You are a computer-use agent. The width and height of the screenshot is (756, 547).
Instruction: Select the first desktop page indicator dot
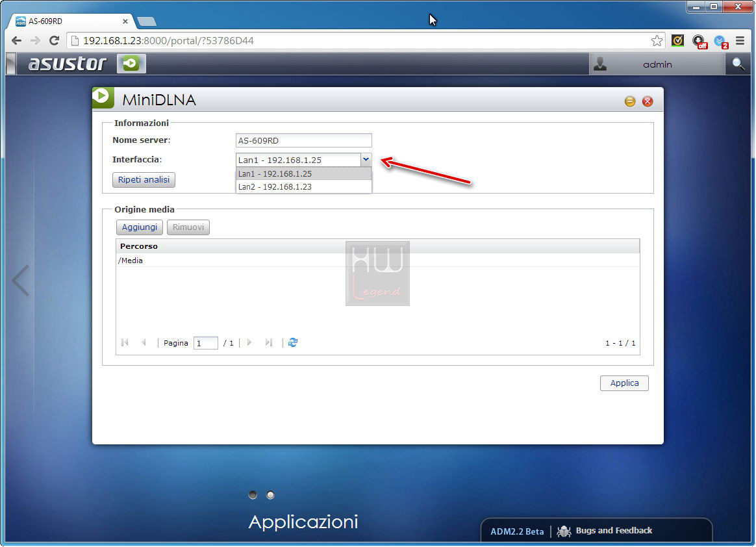click(x=253, y=495)
